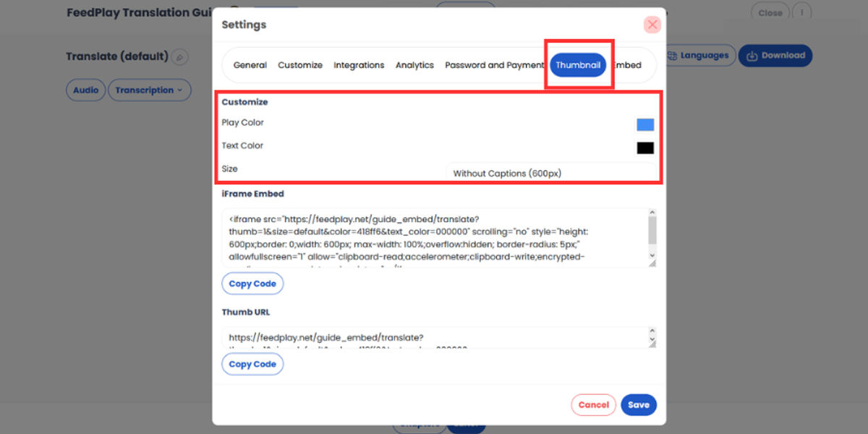Viewport: 868px width, 434px height.
Task: Open the Customize settings tab
Action: (x=300, y=65)
